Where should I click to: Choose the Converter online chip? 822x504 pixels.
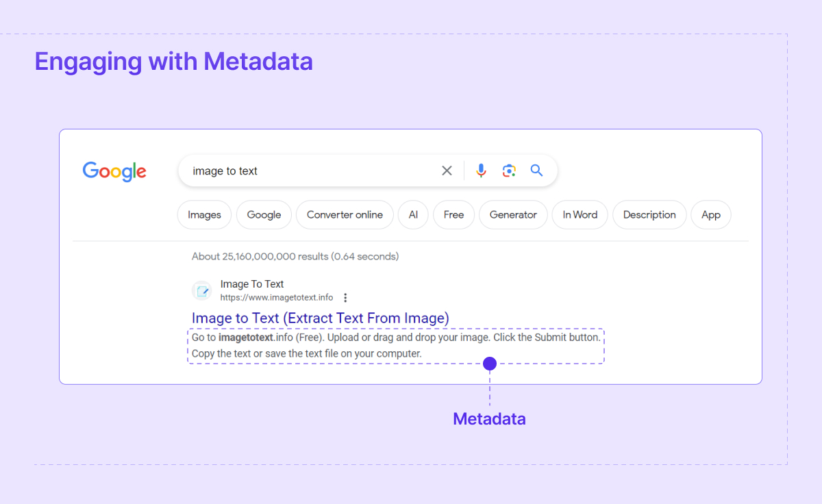345,214
